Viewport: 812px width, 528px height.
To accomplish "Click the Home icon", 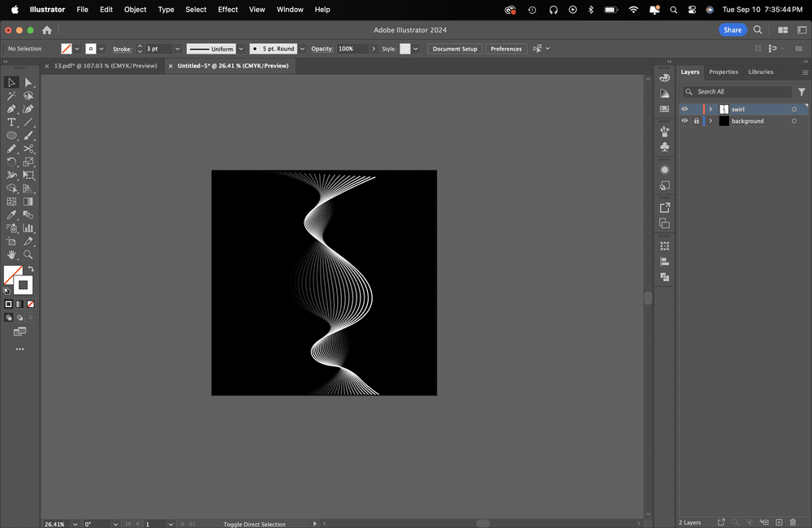I will pyautogui.click(x=46, y=30).
